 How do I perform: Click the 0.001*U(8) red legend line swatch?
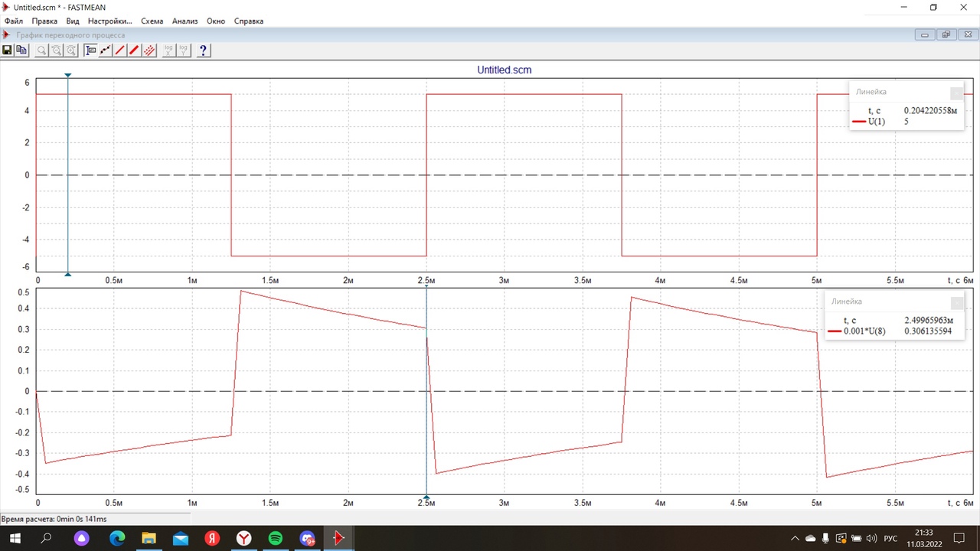click(835, 331)
